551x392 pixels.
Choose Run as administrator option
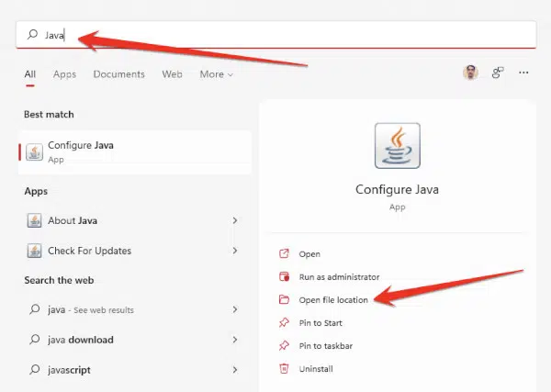coord(339,277)
